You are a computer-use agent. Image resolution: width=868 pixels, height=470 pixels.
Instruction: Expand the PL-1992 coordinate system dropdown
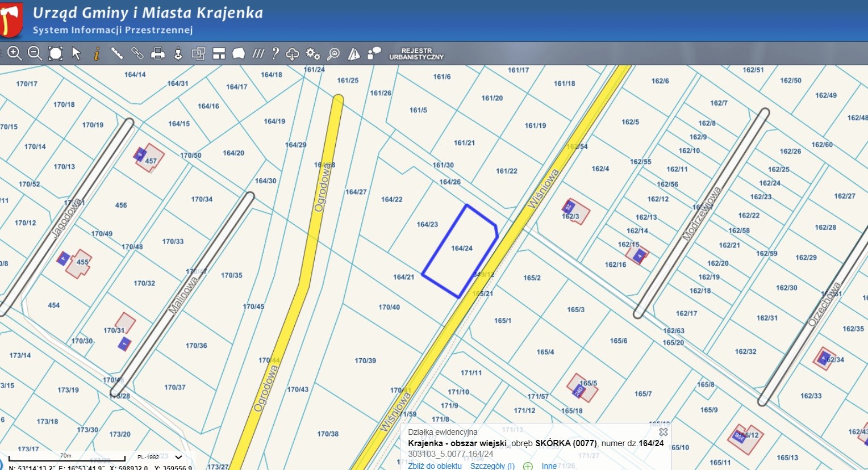[178, 457]
